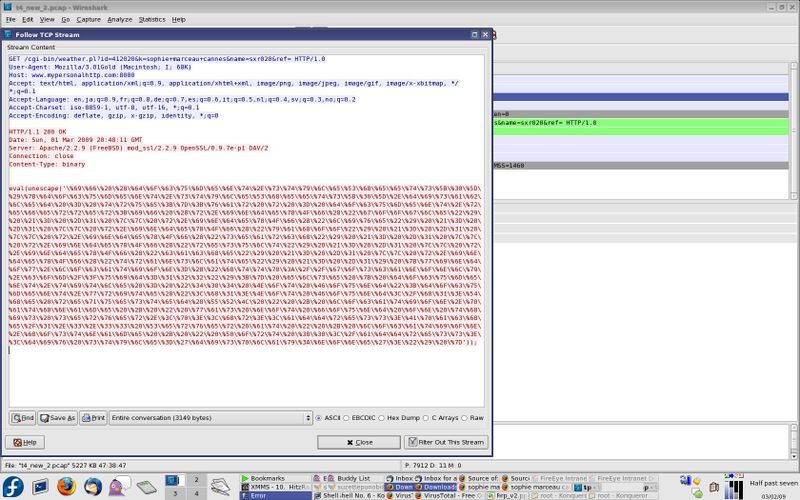Click the Find button in stream dialog

(22, 418)
